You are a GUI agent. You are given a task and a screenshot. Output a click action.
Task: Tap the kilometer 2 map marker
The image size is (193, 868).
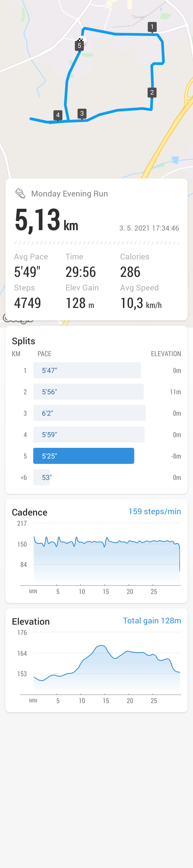[x=152, y=93]
